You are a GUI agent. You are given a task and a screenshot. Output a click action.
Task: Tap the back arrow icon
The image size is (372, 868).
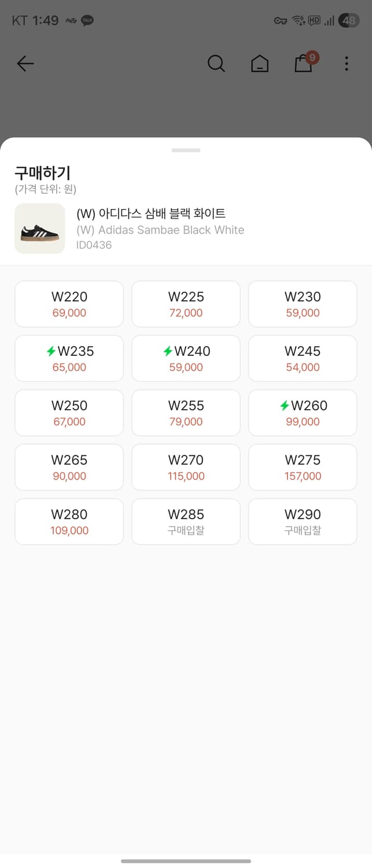click(x=25, y=64)
